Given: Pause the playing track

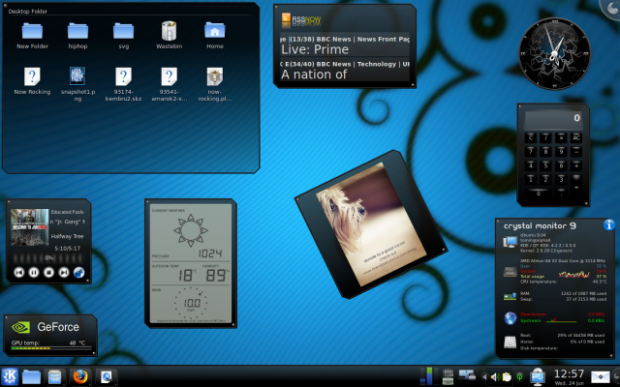Looking at the screenshot, I should point(34,272).
